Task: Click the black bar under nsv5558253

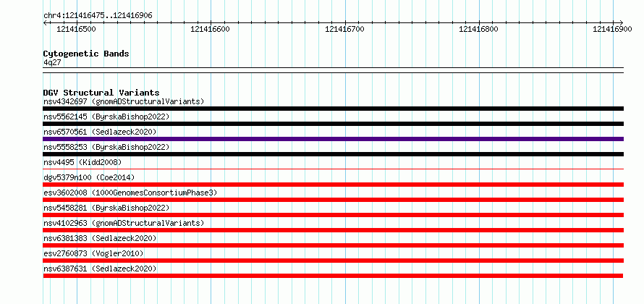Action: point(333,154)
